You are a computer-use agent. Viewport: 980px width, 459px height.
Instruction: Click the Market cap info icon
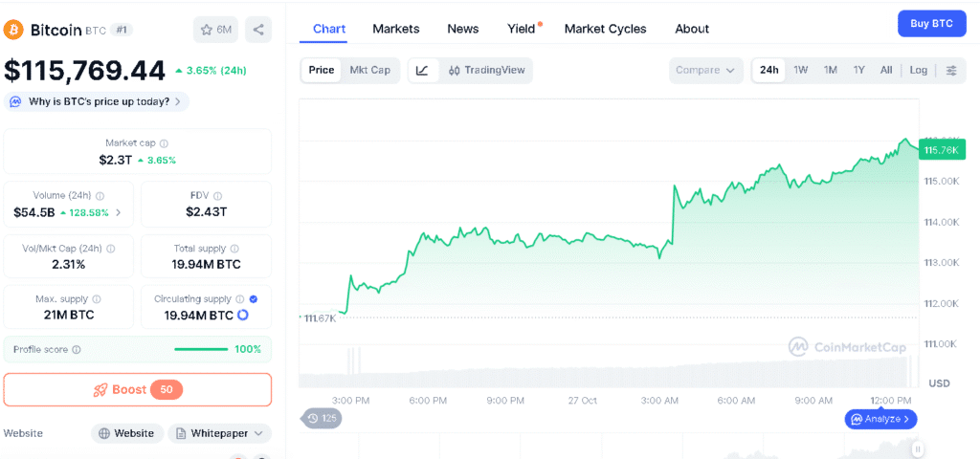pos(164,143)
